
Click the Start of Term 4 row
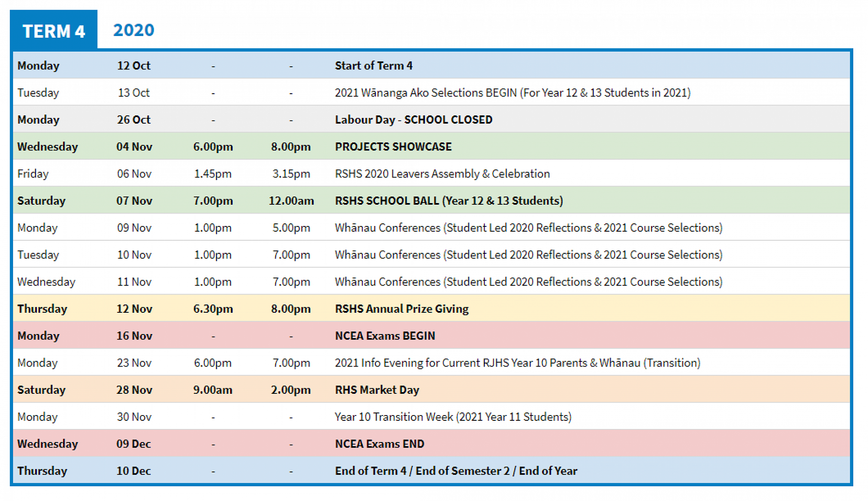pyautogui.click(x=373, y=65)
